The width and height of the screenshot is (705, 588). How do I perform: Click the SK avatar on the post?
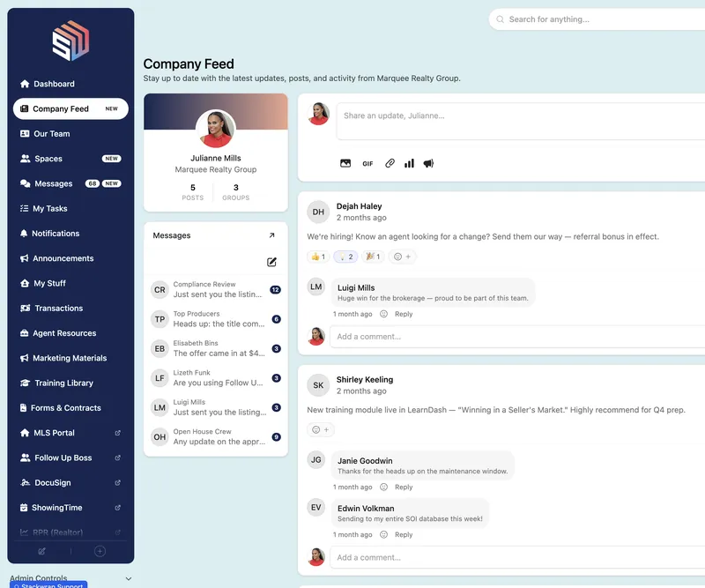(318, 385)
